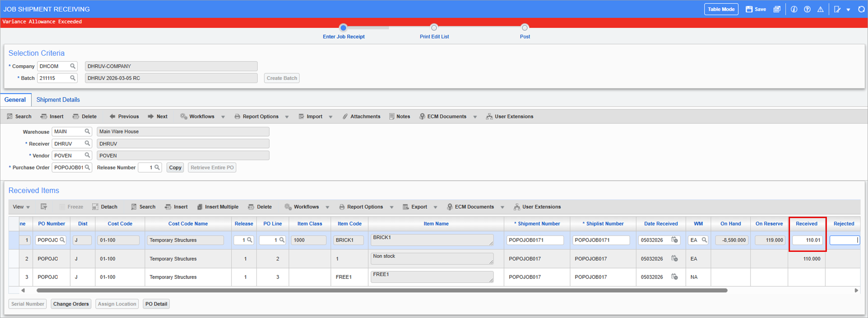
Task: Expand Received Items ECM Documents dropdown arrow
Action: 502,207
